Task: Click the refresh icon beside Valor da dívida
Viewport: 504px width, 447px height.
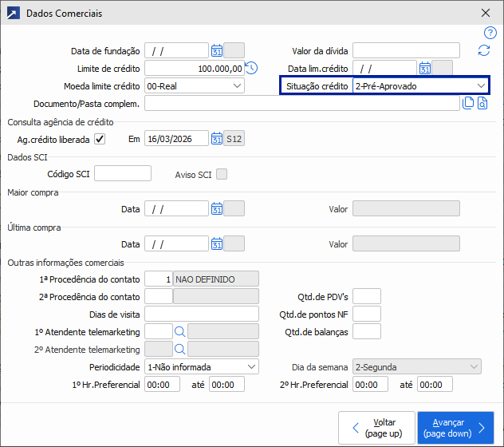Action: click(x=483, y=51)
